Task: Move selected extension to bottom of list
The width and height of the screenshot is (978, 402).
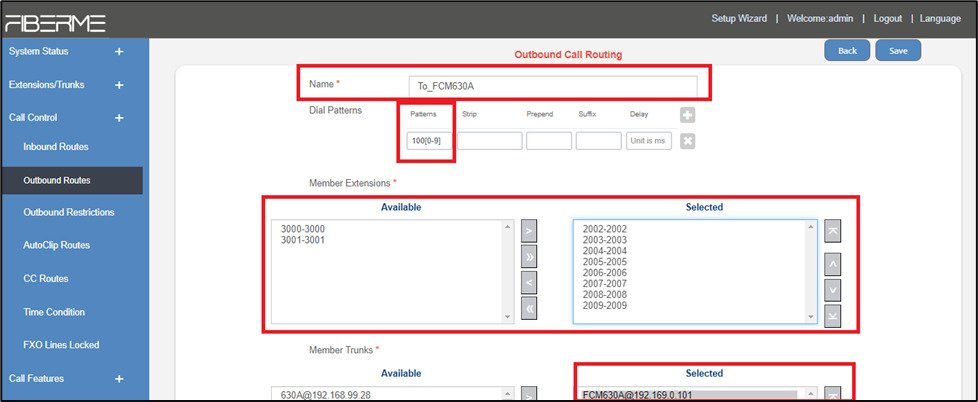Action: click(832, 316)
